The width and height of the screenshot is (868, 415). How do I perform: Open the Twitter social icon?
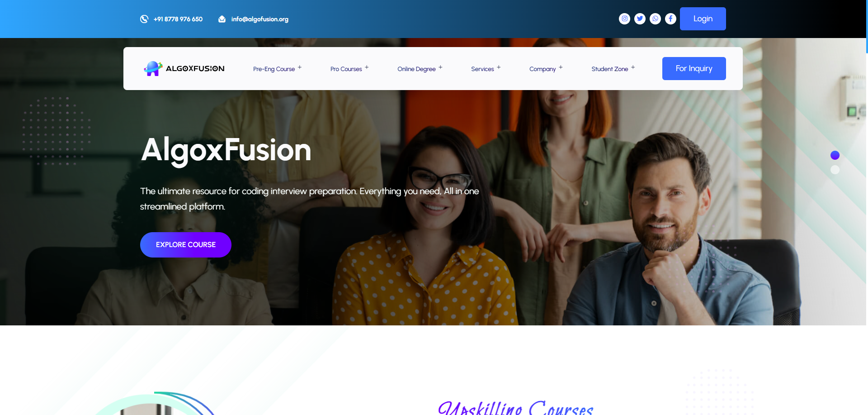tap(640, 19)
